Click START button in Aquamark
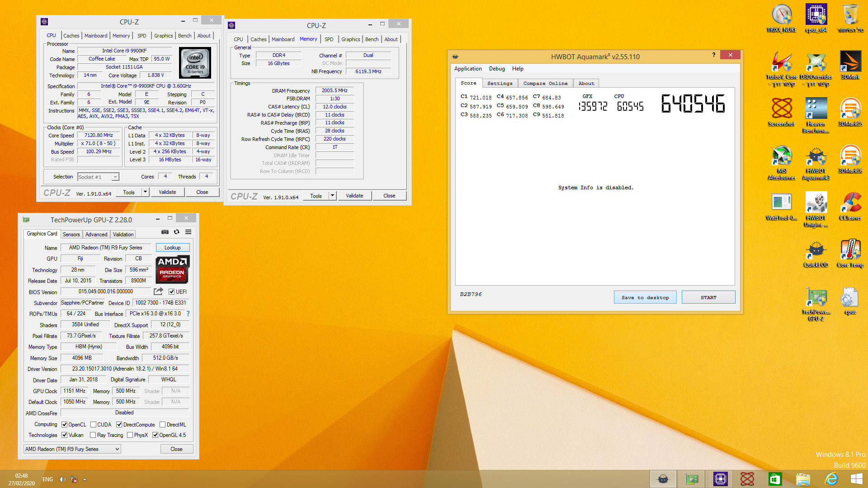The width and height of the screenshot is (868, 488). pos(708,297)
